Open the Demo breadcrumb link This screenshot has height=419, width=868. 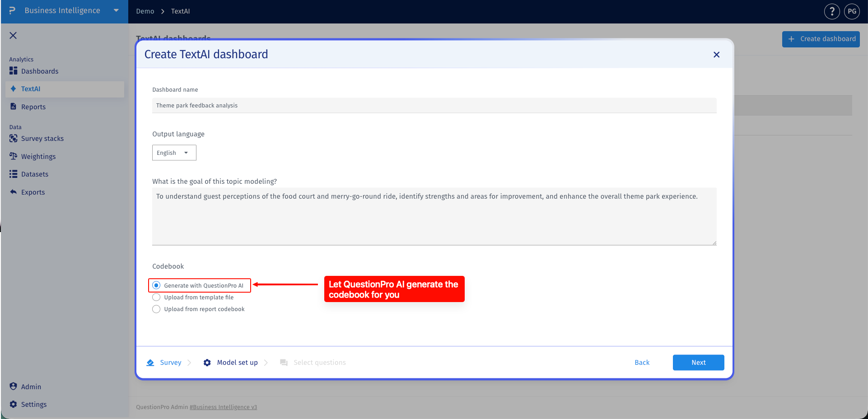pos(145,11)
